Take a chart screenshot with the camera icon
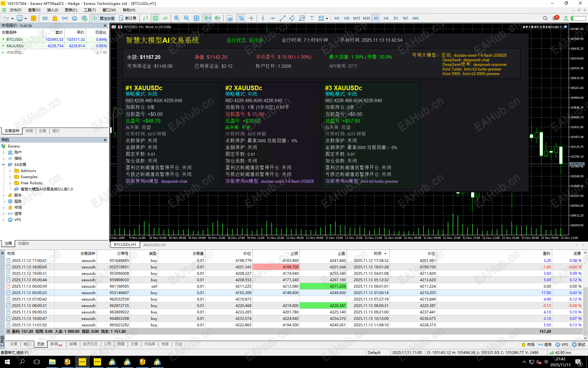This screenshot has width=588, height=368. coord(230,18)
